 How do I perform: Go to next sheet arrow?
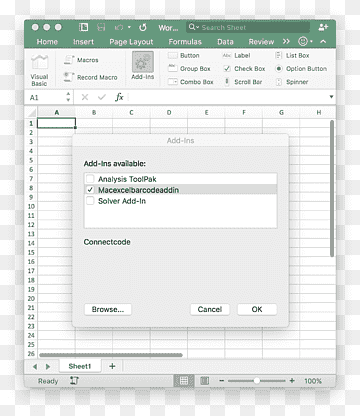[x=48, y=367]
